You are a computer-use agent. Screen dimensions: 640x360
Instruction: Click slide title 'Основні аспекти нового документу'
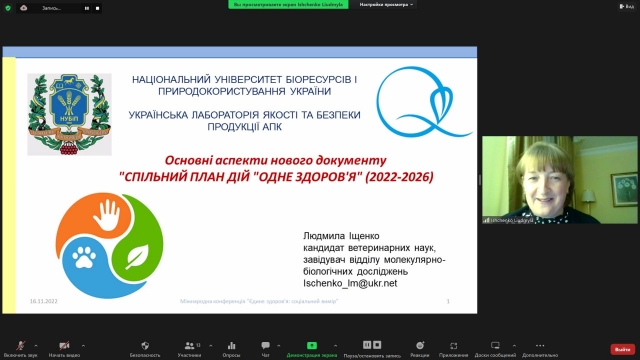point(276,160)
